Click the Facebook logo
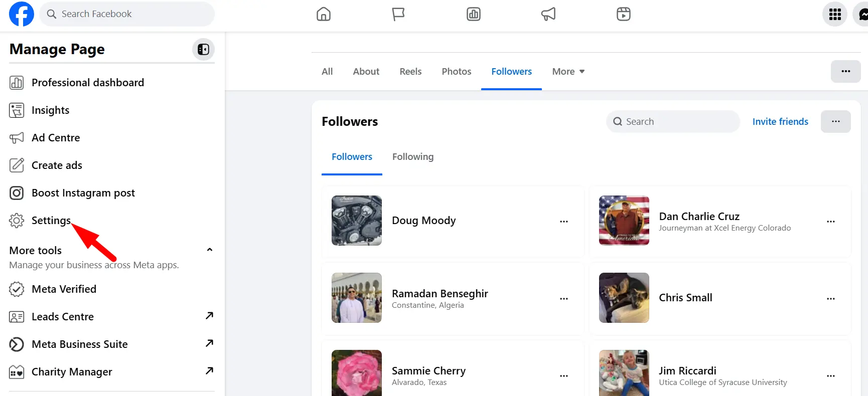Viewport: 868px width, 396px height. tap(22, 14)
